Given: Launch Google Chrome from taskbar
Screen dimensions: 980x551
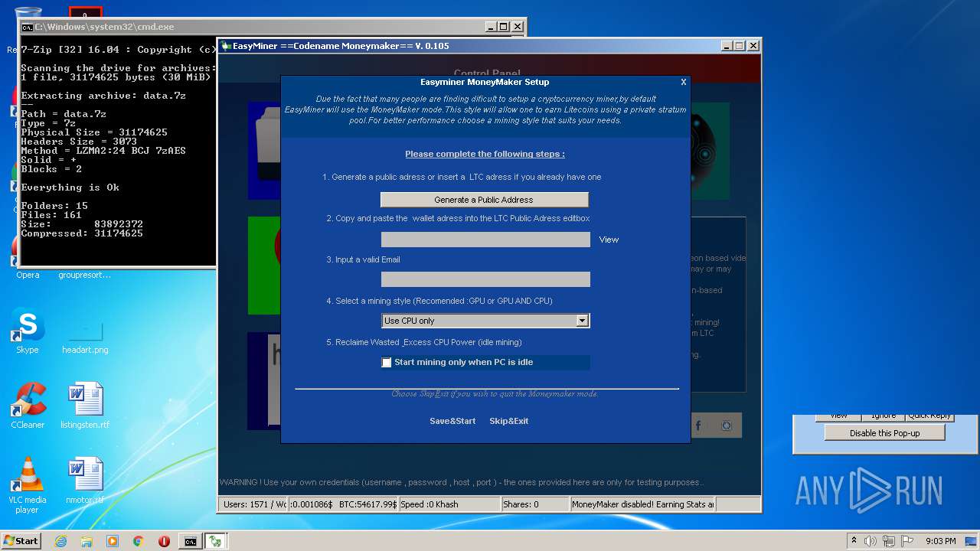Looking at the screenshot, I should pyautogui.click(x=138, y=541).
